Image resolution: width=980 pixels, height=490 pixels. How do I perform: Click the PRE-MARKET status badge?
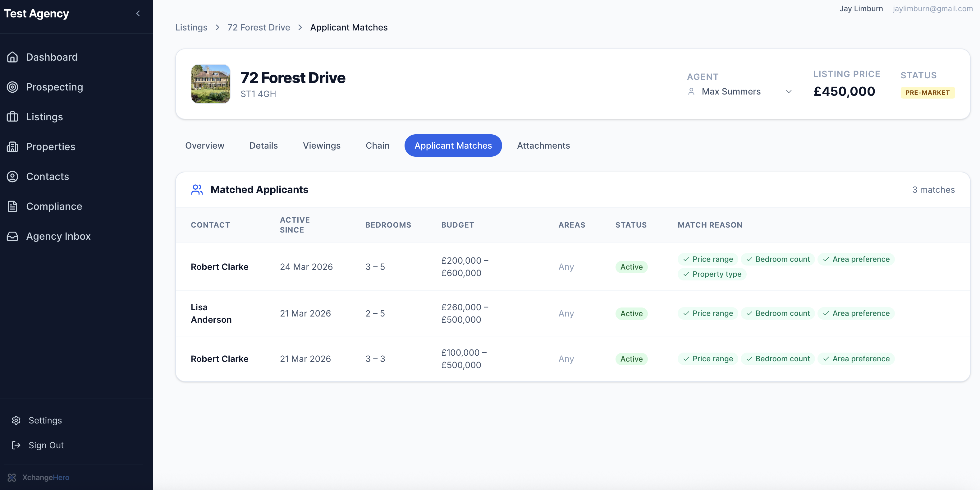[927, 93]
